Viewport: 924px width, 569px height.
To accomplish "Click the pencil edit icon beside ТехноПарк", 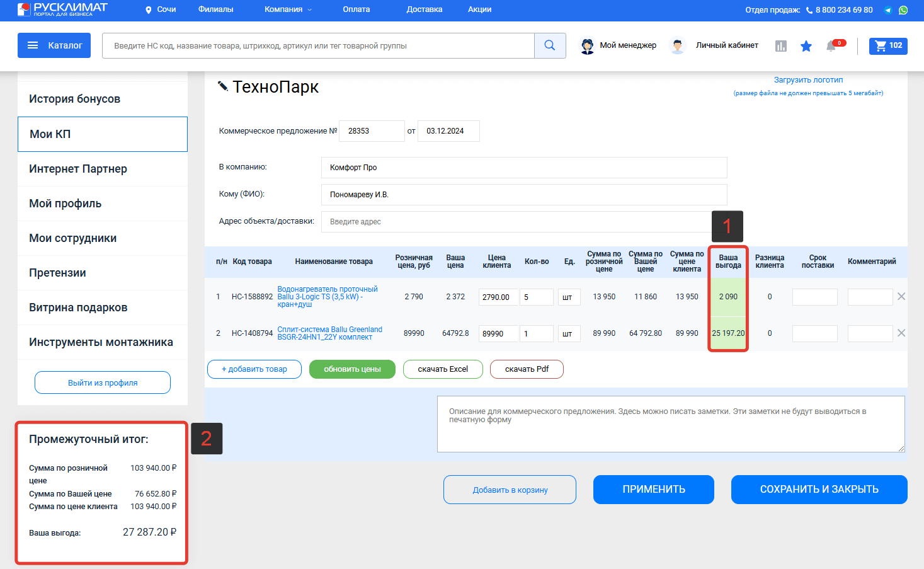I will pos(223,86).
